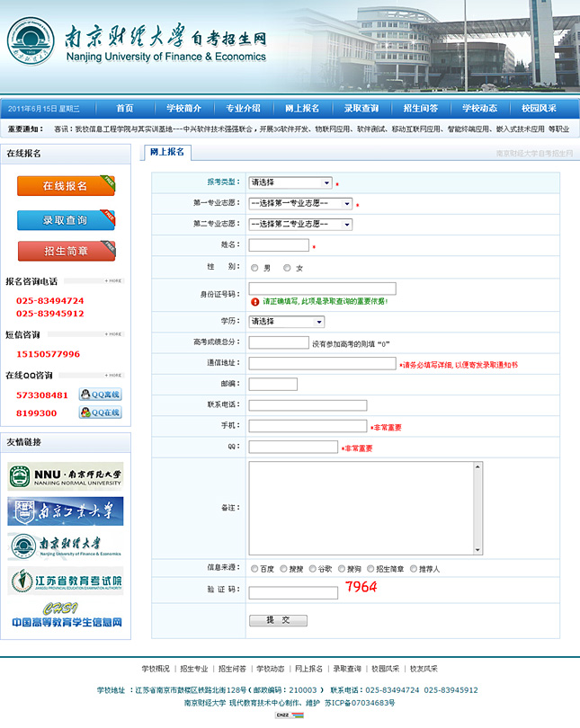Click the QQ input field

point(293,447)
